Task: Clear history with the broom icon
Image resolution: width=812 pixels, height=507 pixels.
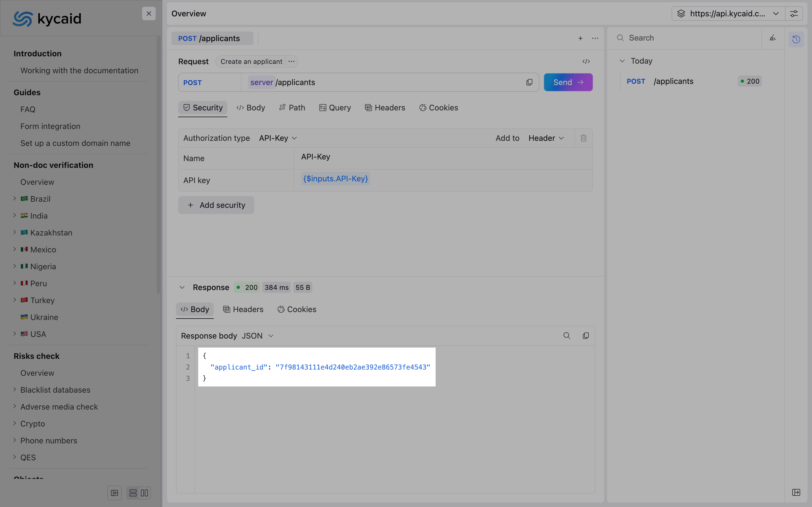Action: click(773, 38)
